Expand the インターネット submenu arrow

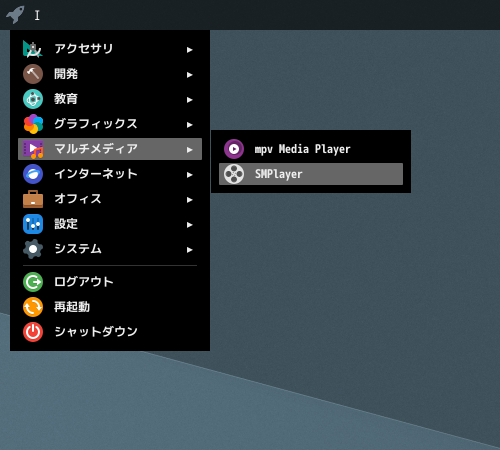click(x=190, y=175)
